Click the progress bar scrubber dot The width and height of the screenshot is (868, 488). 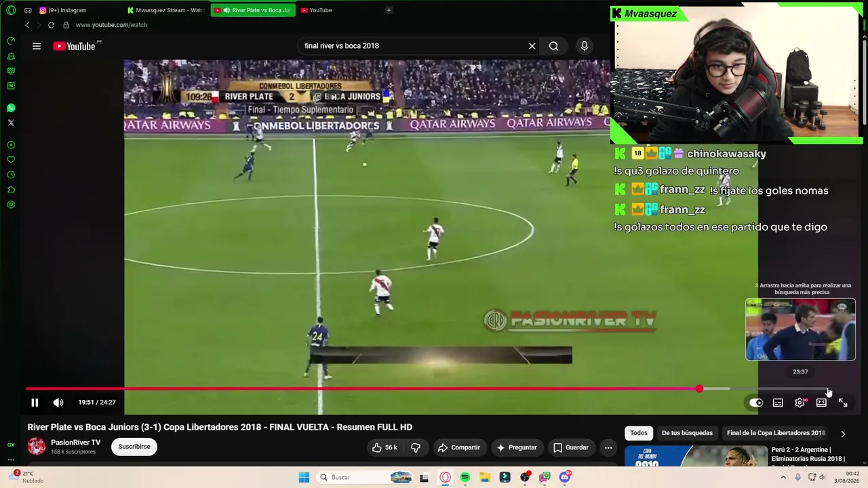click(x=699, y=389)
